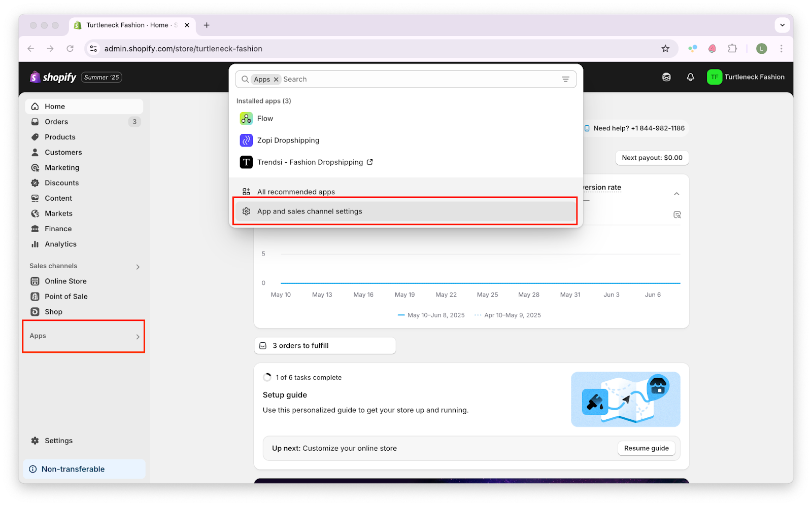Go to Orders in sidebar
812x506 pixels.
[x=56, y=122]
